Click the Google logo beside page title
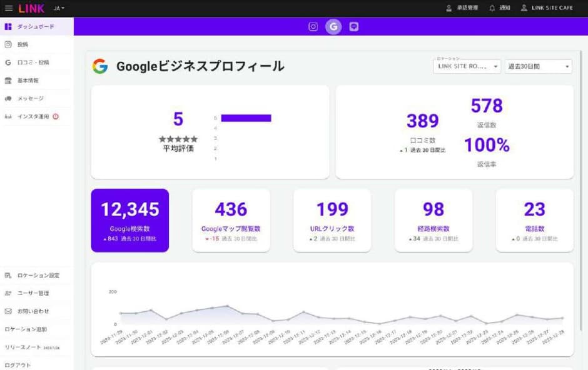The height and width of the screenshot is (370, 588). (x=100, y=66)
